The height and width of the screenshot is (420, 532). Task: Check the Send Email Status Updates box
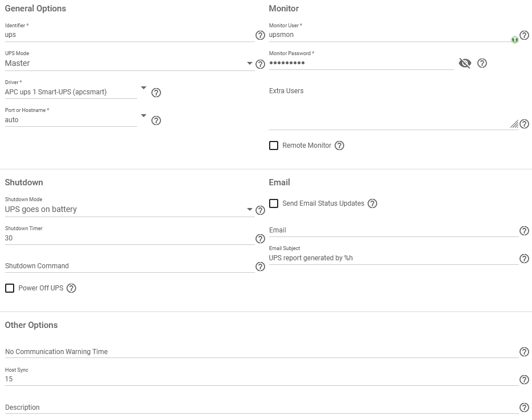(x=274, y=203)
